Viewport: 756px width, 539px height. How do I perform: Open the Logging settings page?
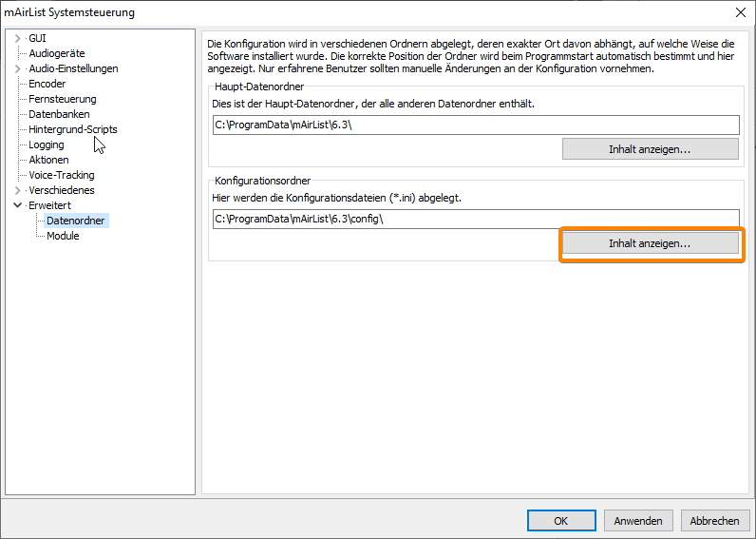pyautogui.click(x=47, y=144)
